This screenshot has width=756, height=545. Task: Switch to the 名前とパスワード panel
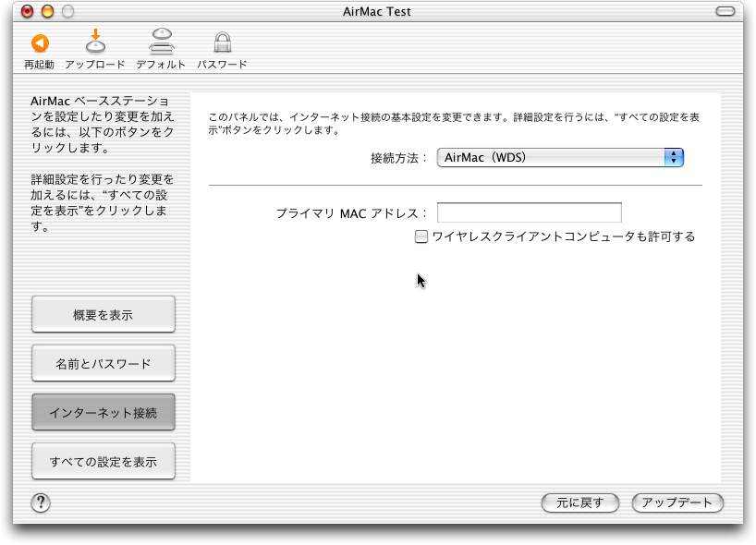pos(103,364)
